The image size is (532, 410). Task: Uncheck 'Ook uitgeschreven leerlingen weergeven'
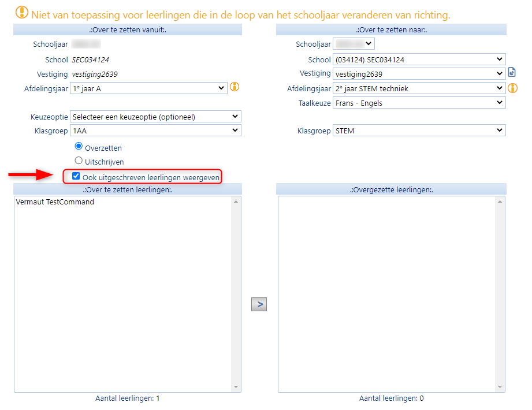[76, 177]
